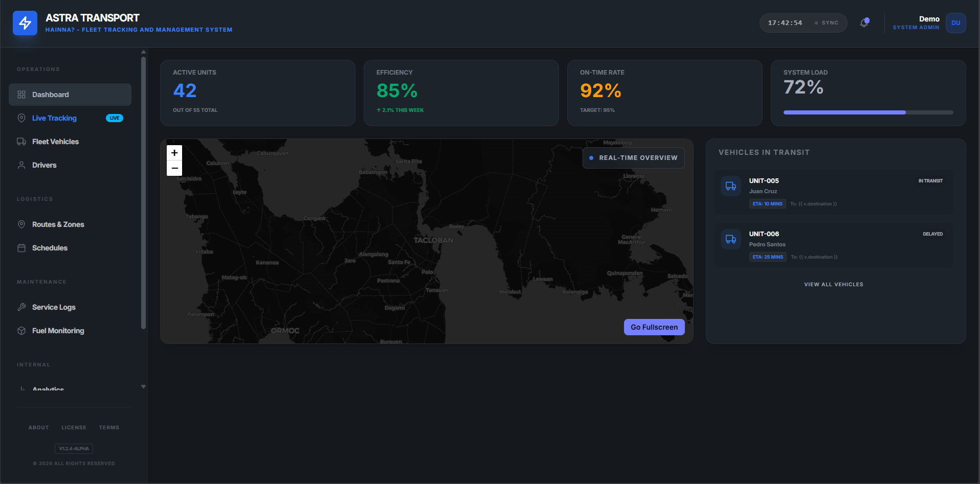
Task: Select the Live Tracking pin icon
Action: tap(21, 118)
